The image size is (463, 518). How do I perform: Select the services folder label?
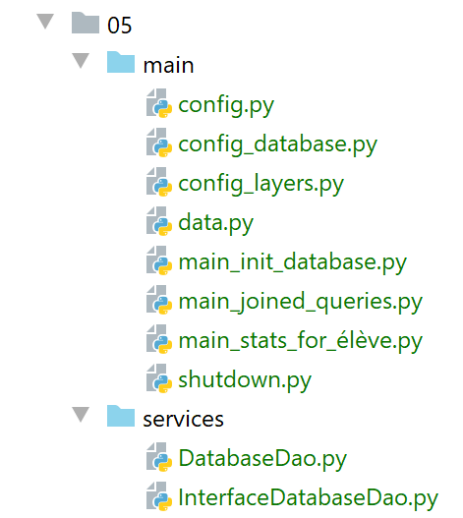click(x=183, y=419)
